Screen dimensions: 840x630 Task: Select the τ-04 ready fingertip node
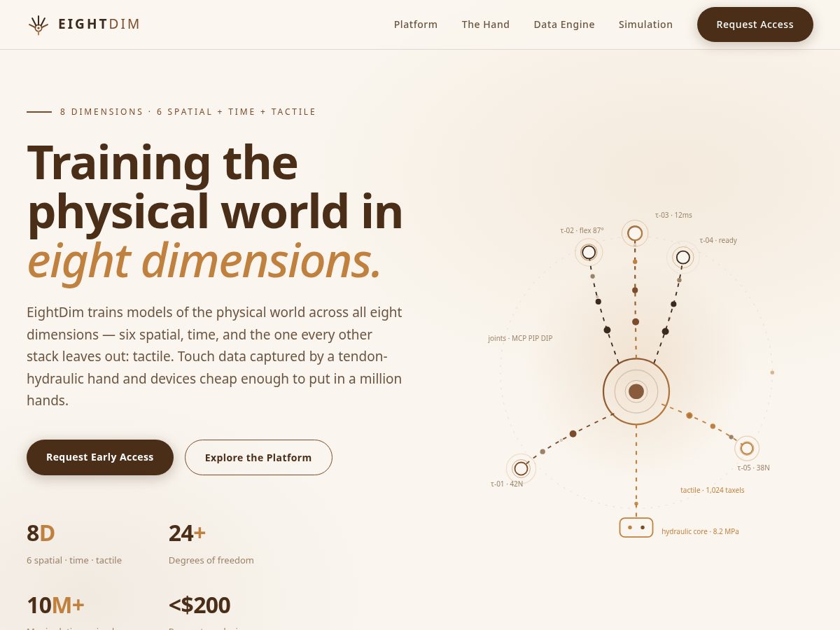click(683, 257)
